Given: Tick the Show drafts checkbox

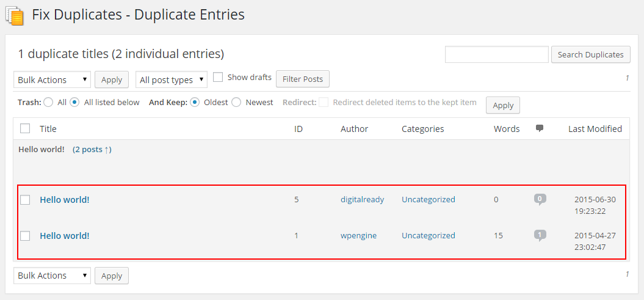Looking at the screenshot, I should point(218,78).
